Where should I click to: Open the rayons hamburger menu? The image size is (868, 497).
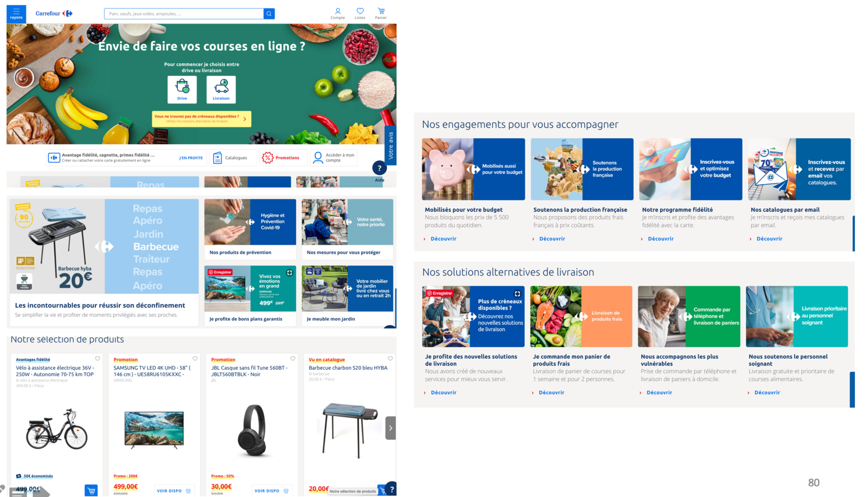pyautogui.click(x=16, y=14)
